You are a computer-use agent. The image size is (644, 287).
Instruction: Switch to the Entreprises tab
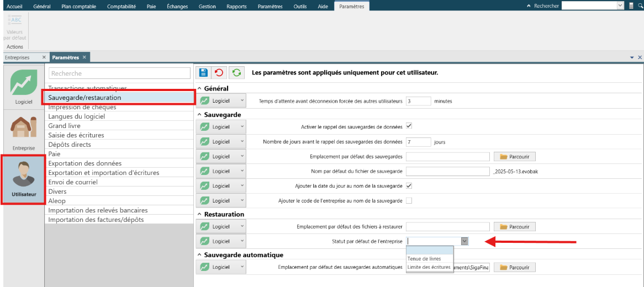(17, 57)
